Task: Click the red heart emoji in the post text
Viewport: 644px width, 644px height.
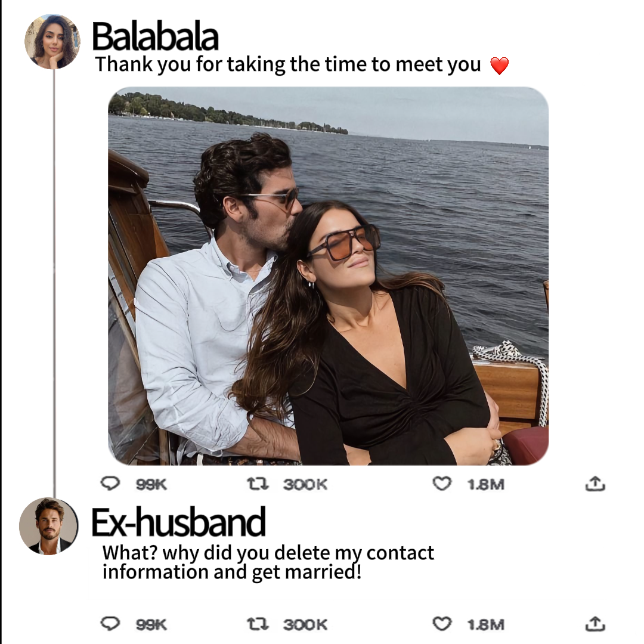Action: (x=500, y=66)
